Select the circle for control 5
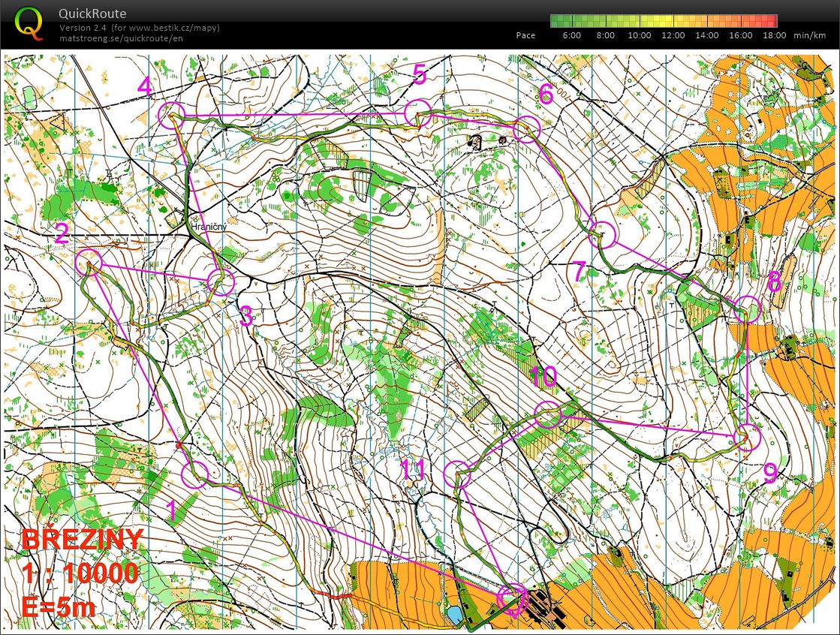 (418, 113)
